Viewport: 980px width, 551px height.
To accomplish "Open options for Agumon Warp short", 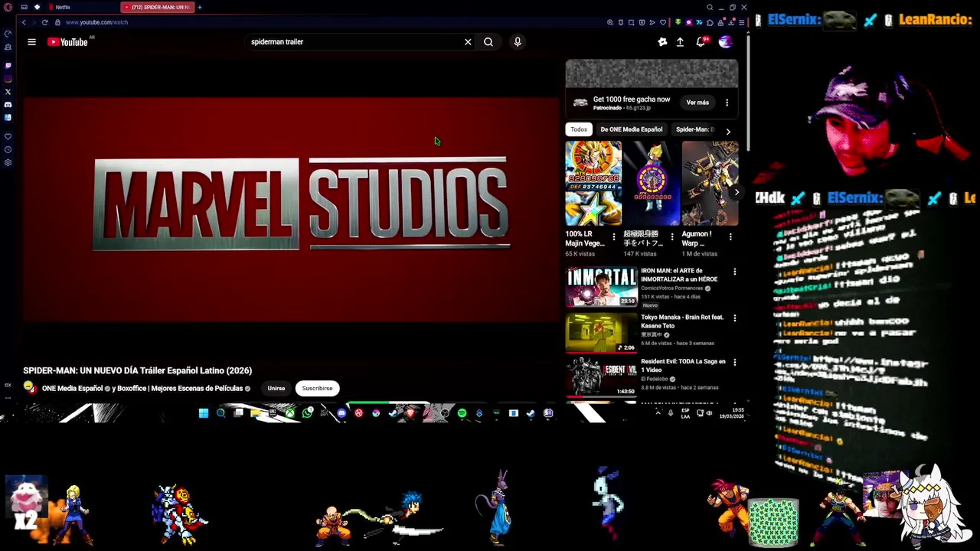I will [730, 237].
